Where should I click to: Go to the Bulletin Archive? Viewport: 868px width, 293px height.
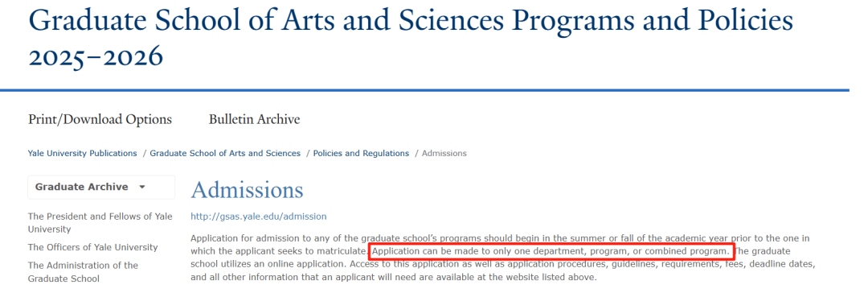(254, 119)
